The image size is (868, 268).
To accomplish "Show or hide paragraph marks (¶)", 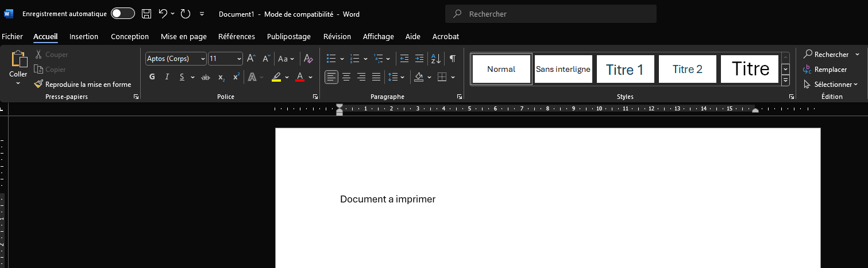I will pos(453,59).
